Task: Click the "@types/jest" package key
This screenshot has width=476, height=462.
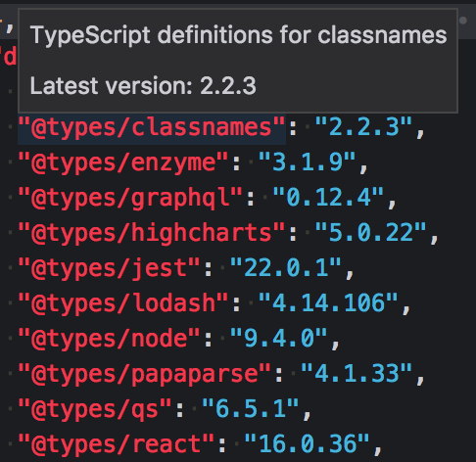Action: point(109,268)
